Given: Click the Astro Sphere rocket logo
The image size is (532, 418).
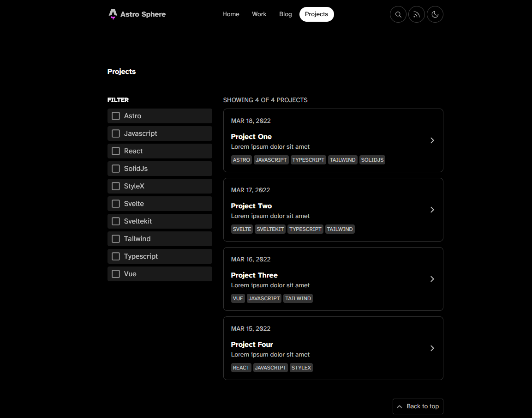Looking at the screenshot, I should [x=113, y=14].
